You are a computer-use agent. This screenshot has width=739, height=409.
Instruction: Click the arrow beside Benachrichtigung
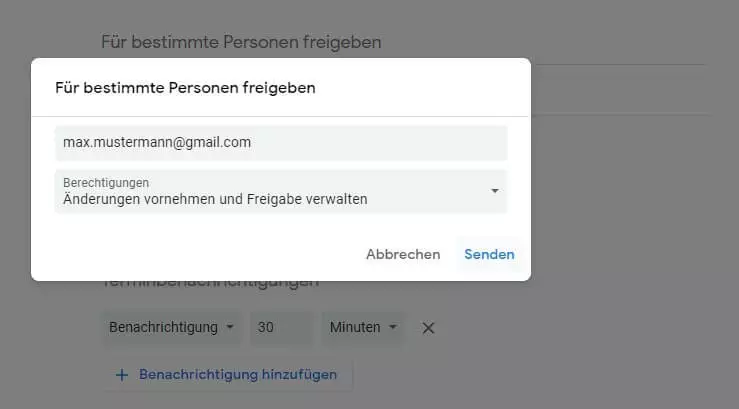tap(229, 327)
